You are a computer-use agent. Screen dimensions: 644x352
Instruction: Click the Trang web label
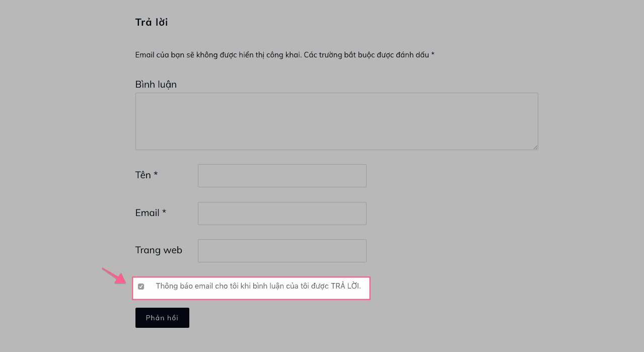click(159, 250)
